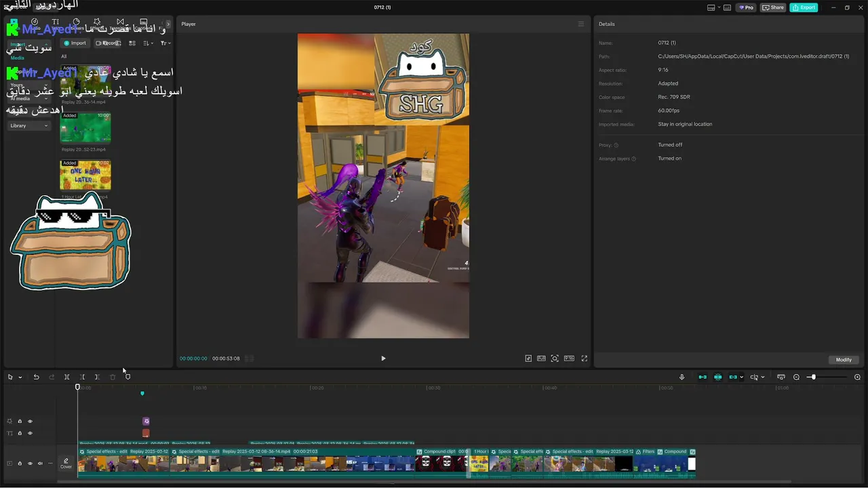Expand the linkage options arrow
868x488 pixels.
tap(741, 377)
